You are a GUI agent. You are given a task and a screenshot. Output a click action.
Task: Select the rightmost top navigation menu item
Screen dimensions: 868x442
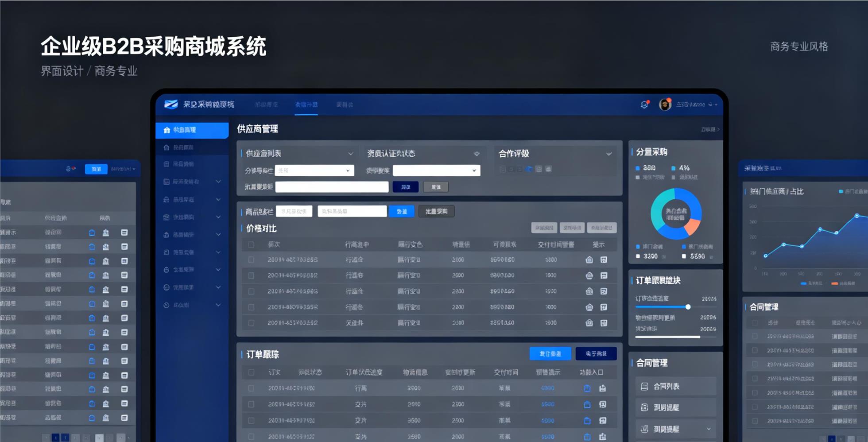coord(344,105)
